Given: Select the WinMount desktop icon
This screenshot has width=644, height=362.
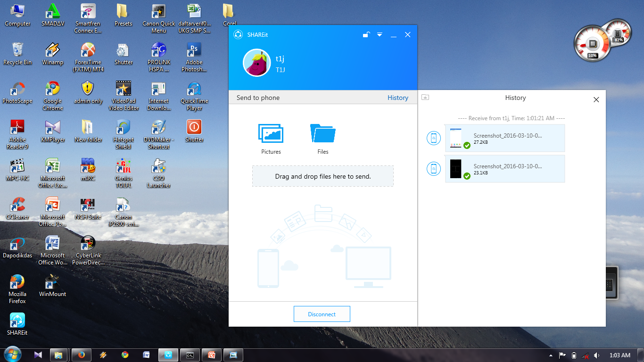Looking at the screenshot, I should click(x=53, y=286).
